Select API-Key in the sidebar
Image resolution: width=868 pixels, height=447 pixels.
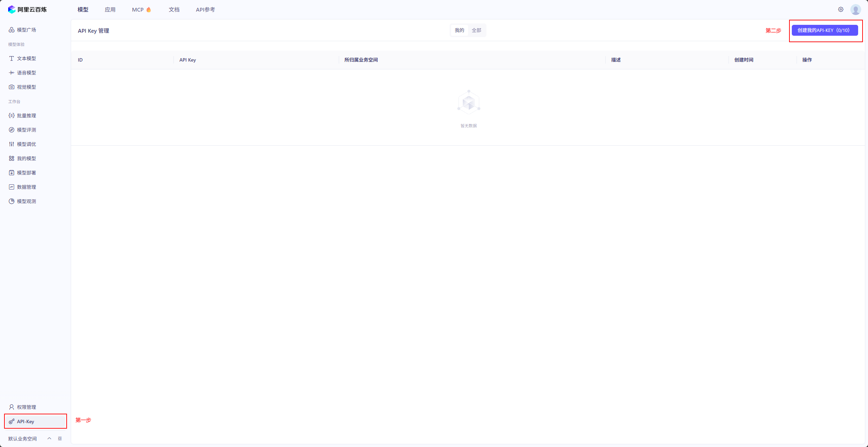coord(26,421)
